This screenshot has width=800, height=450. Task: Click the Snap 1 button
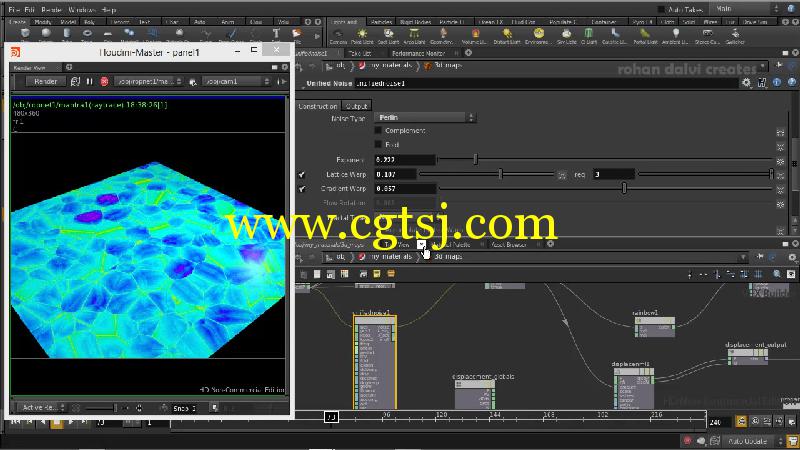pyautogui.click(x=184, y=408)
